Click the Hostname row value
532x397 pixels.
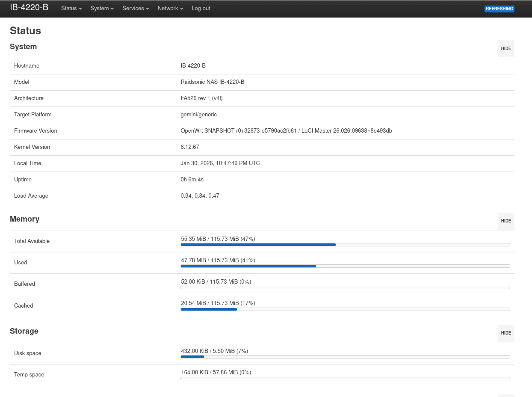coord(193,66)
